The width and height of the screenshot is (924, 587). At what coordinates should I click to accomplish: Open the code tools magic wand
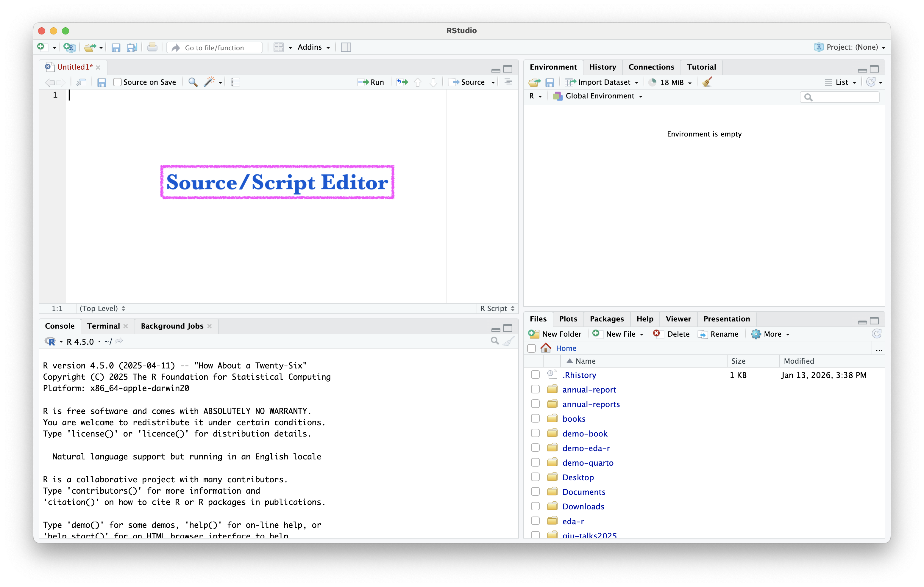point(210,82)
